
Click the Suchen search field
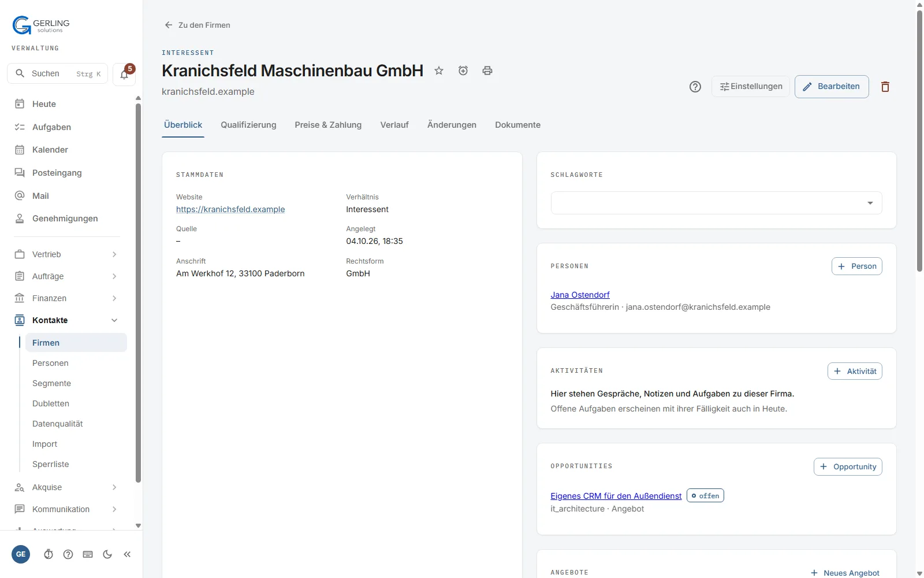click(x=57, y=73)
